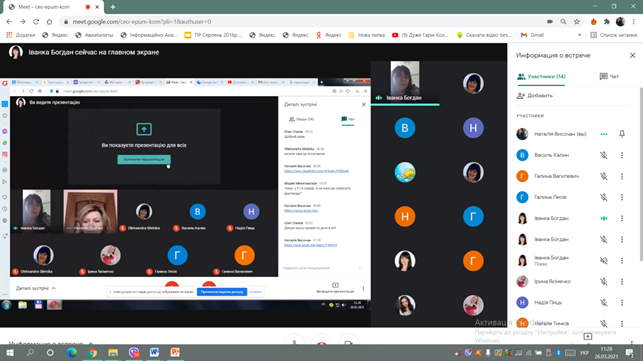643x361 pixels.
Task: Expand the bookmarks overflow chevron
Action: point(579,35)
